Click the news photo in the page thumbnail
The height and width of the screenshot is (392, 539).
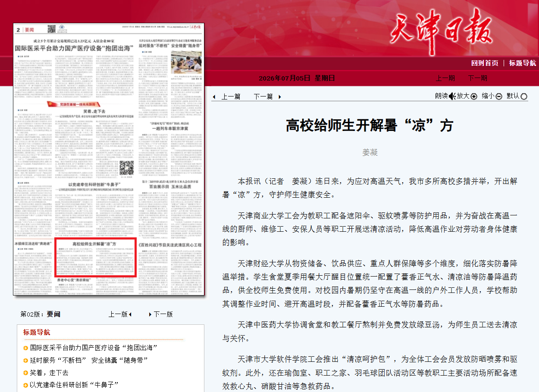pos(186,62)
